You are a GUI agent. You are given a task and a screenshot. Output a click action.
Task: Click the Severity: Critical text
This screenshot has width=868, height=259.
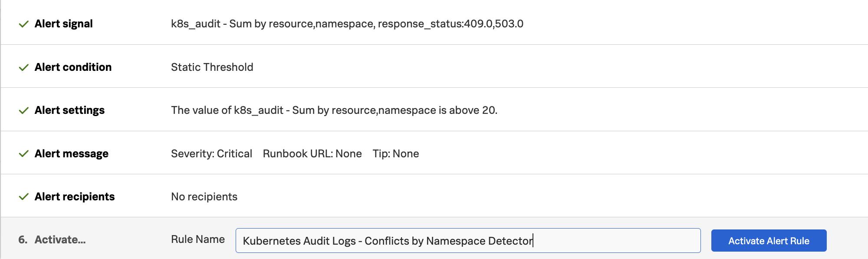coord(211,154)
